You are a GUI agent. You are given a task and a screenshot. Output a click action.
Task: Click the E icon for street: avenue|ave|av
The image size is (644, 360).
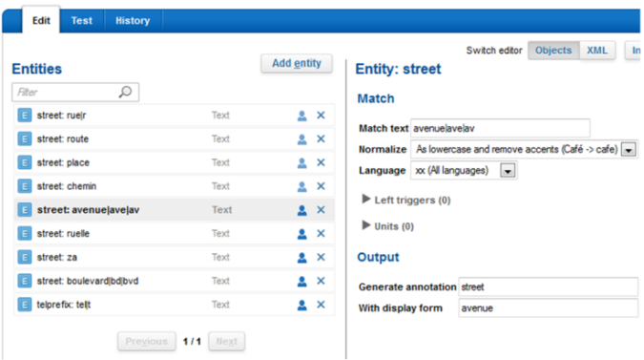[x=25, y=210]
